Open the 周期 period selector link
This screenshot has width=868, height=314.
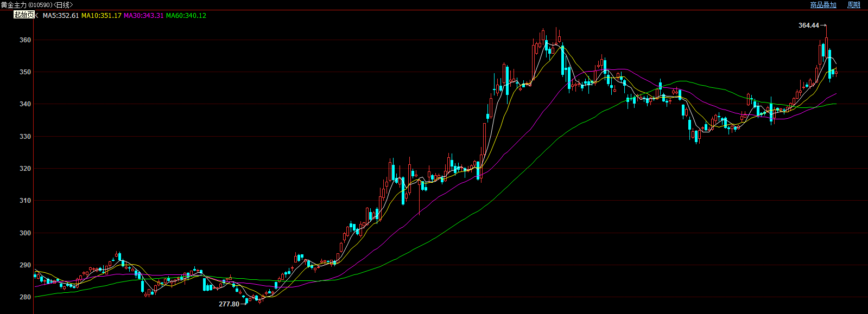pos(854,5)
